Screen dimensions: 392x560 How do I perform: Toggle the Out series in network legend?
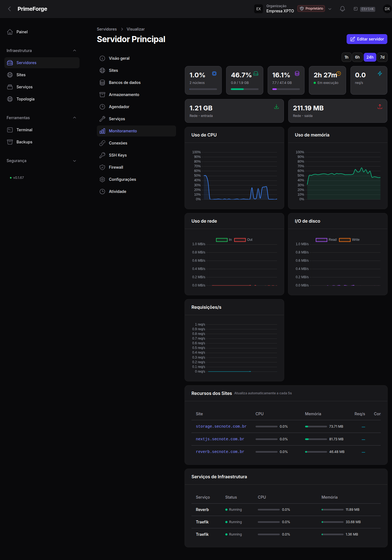(x=243, y=240)
